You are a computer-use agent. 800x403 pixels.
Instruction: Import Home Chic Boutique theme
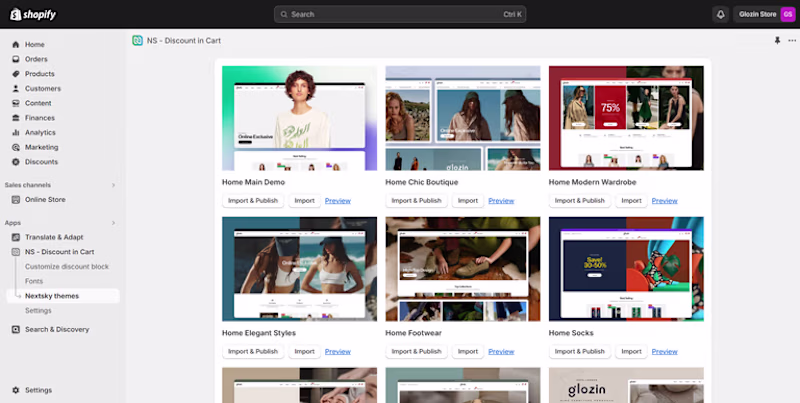pos(468,201)
